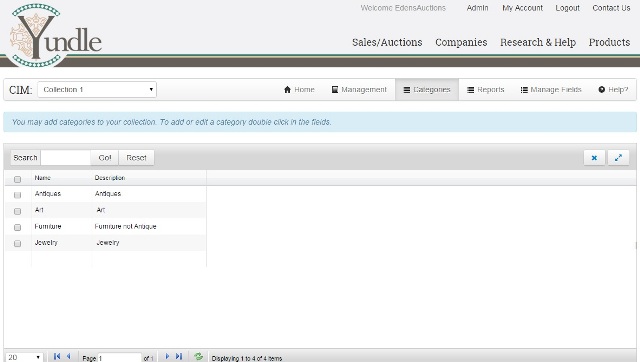This screenshot has width=640, height=362.
Task: Check the Furniture row checkbox
Action: 17,227
